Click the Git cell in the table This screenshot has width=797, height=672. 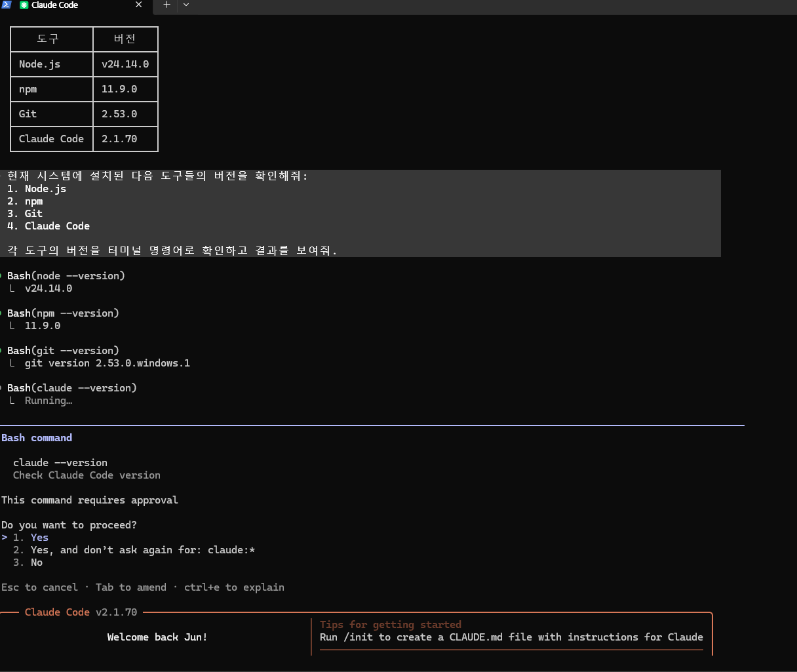pos(52,114)
